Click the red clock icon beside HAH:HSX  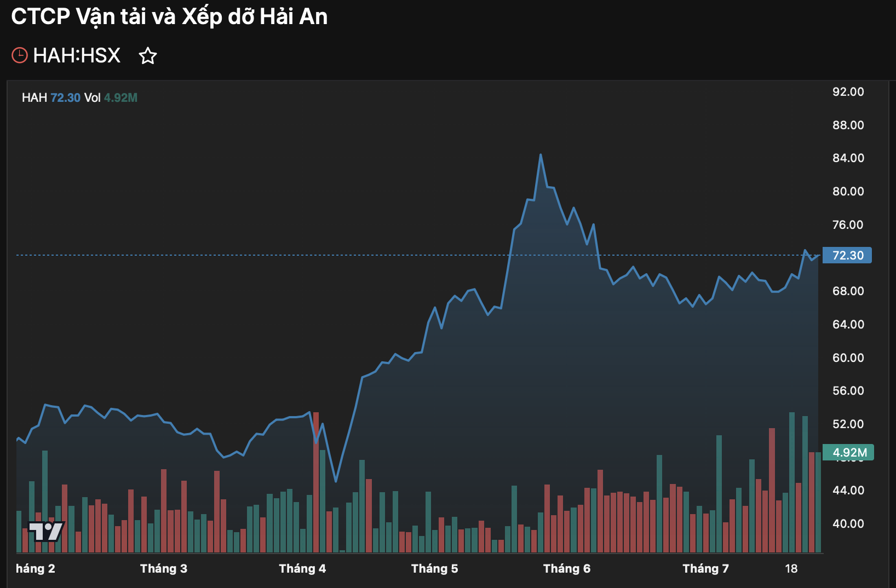[x=20, y=55]
